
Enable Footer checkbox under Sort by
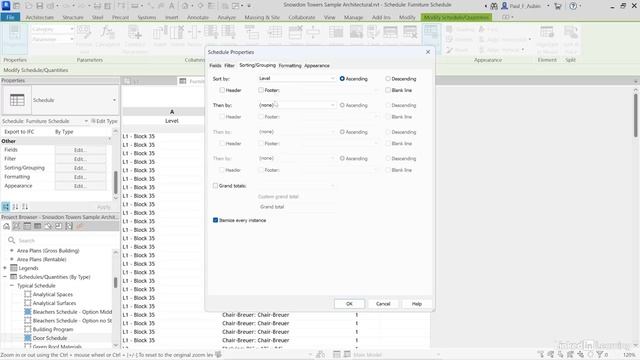[x=261, y=90]
